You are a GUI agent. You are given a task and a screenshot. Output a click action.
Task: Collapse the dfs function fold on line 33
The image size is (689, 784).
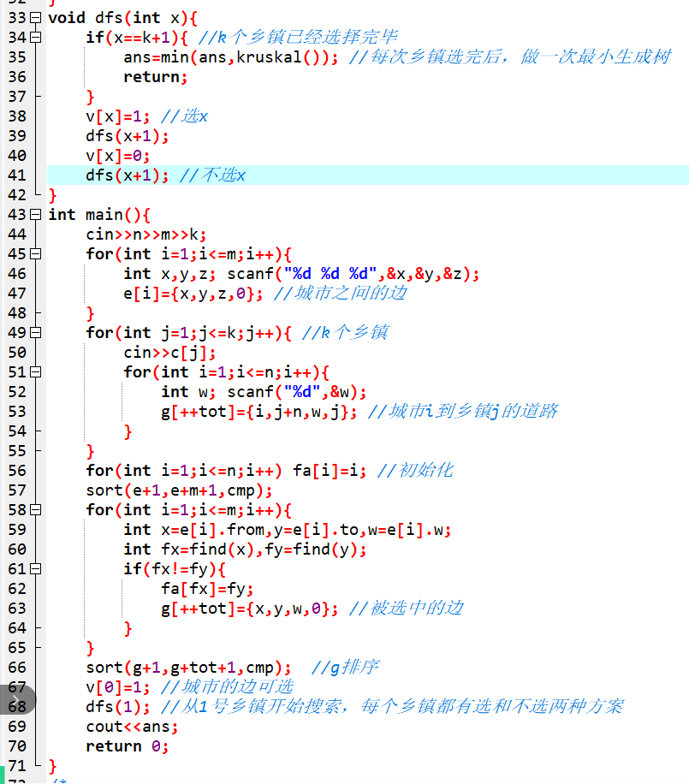[34, 18]
